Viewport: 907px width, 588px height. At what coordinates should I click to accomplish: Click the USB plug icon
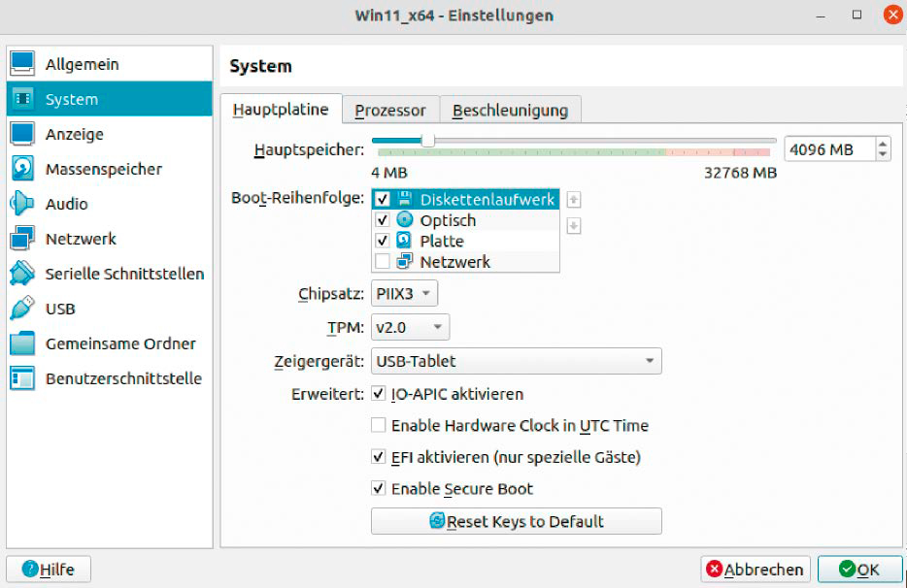[22, 309]
